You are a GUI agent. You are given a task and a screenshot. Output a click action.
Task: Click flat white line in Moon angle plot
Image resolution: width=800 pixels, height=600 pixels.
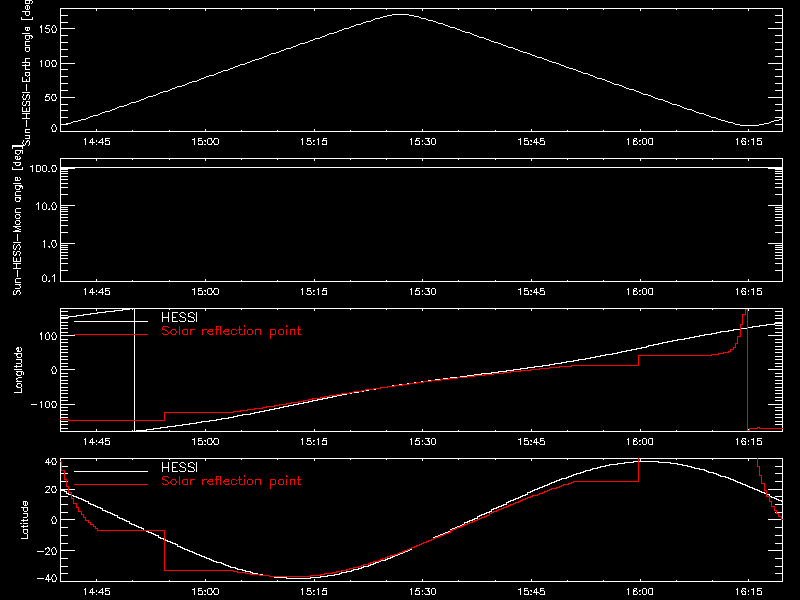(421, 167)
